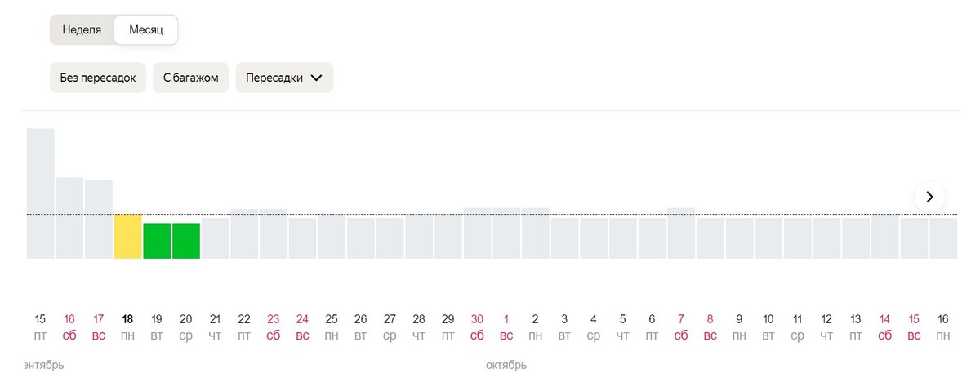Click the gray bar for 22 пт
The image size is (980, 378).
click(244, 233)
